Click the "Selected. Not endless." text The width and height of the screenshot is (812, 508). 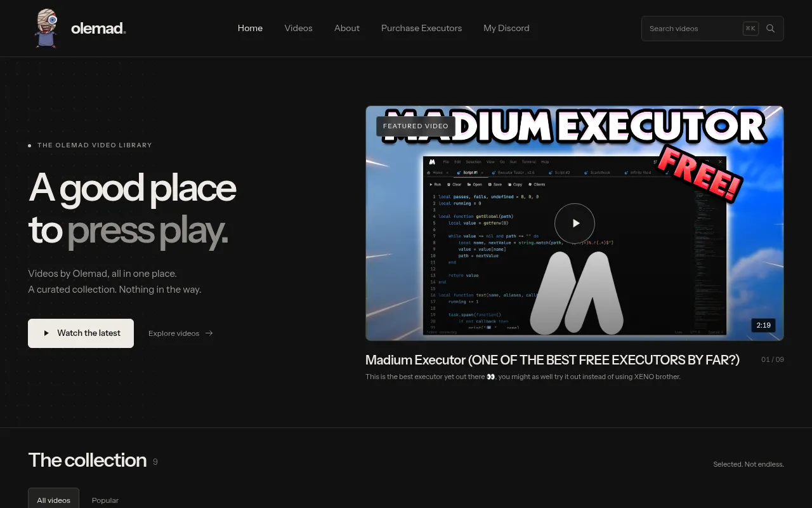749,464
